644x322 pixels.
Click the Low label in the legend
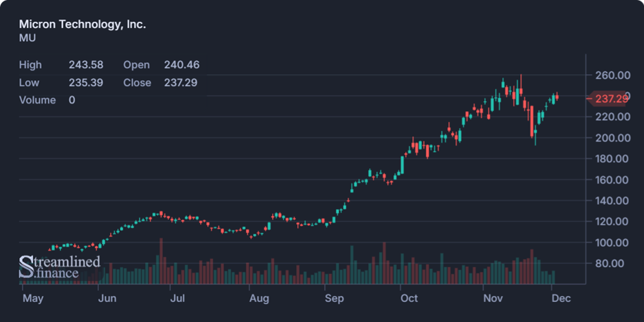tap(29, 82)
